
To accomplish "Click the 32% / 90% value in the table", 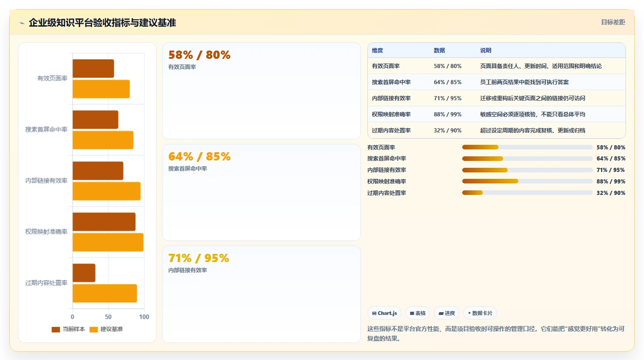I will point(447,131).
